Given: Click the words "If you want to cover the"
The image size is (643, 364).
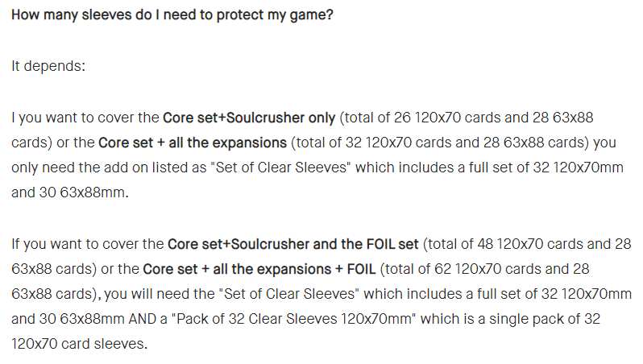Looking at the screenshot, I should (x=88, y=244).
